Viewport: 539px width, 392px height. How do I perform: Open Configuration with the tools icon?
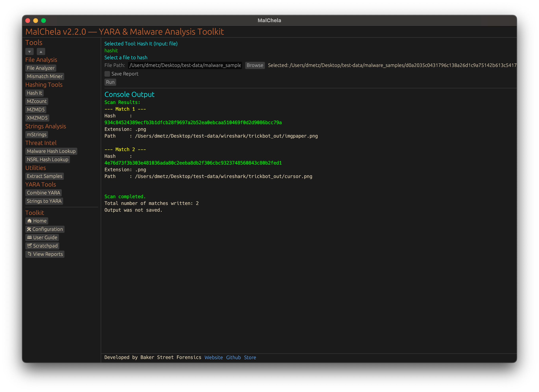[x=45, y=229]
